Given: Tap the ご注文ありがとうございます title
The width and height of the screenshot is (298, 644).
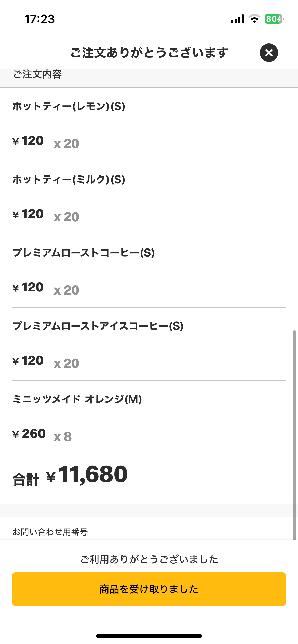Looking at the screenshot, I should point(149,53).
